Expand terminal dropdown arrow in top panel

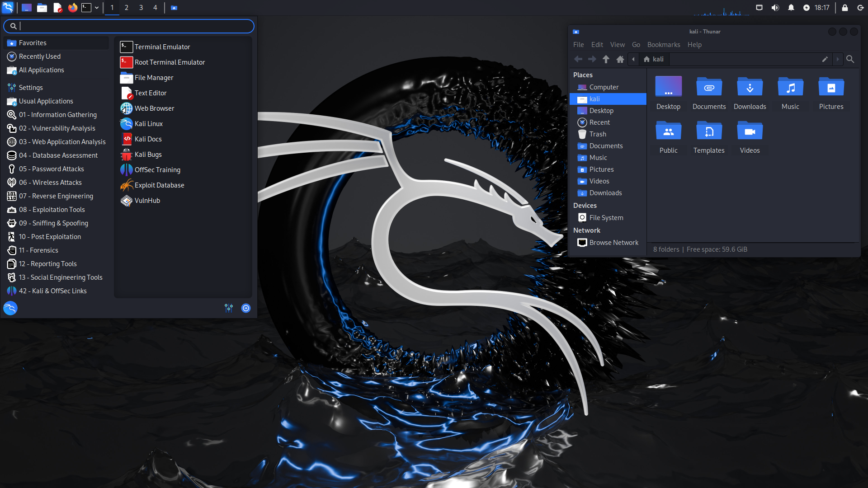[97, 8]
